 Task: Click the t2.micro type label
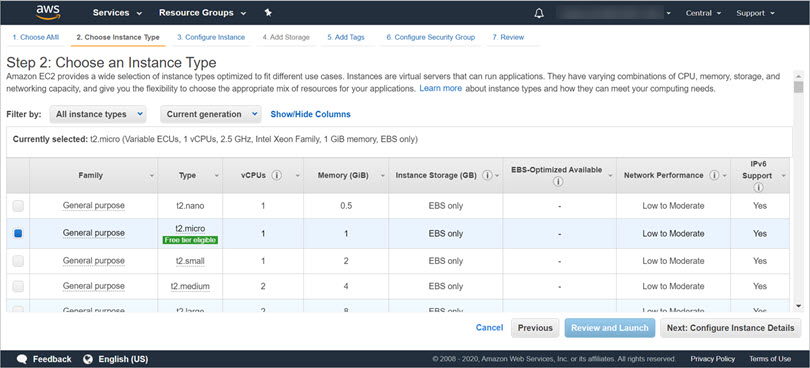(190, 228)
